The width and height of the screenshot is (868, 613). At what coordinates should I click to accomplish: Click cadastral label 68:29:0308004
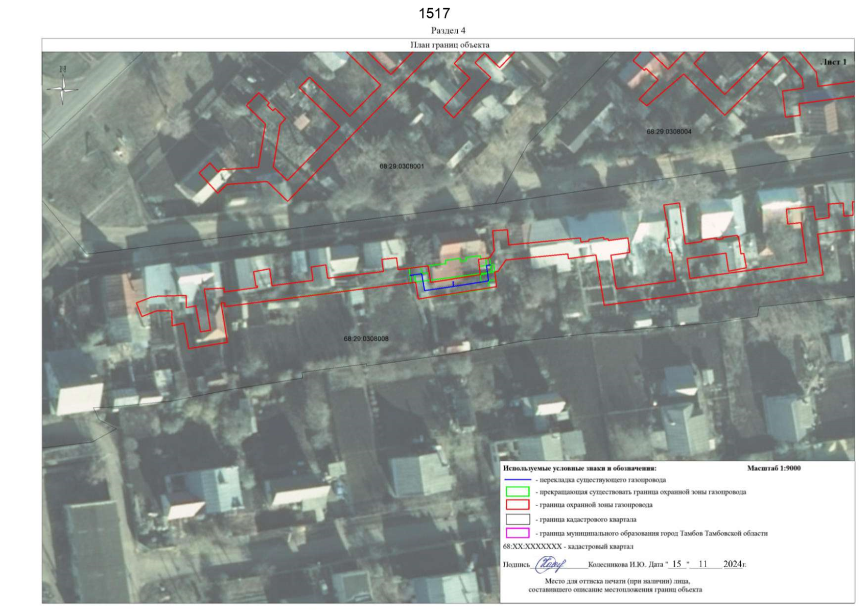[x=669, y=132]
